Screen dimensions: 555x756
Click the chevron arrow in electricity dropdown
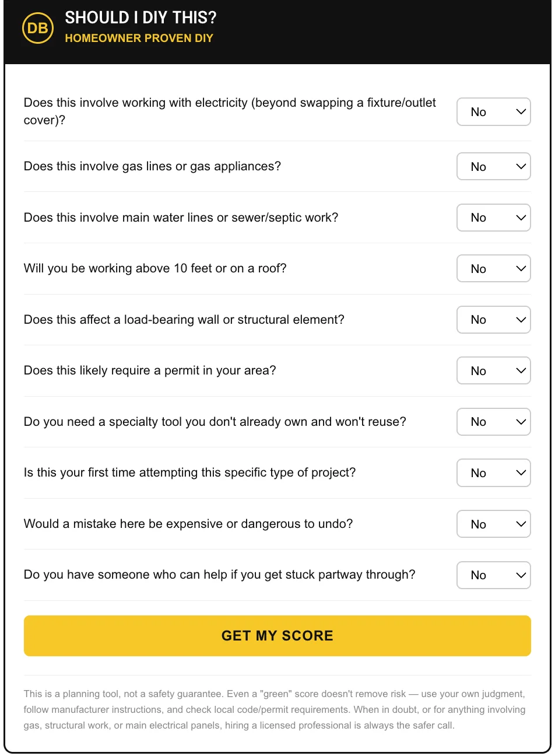point(521,111)
